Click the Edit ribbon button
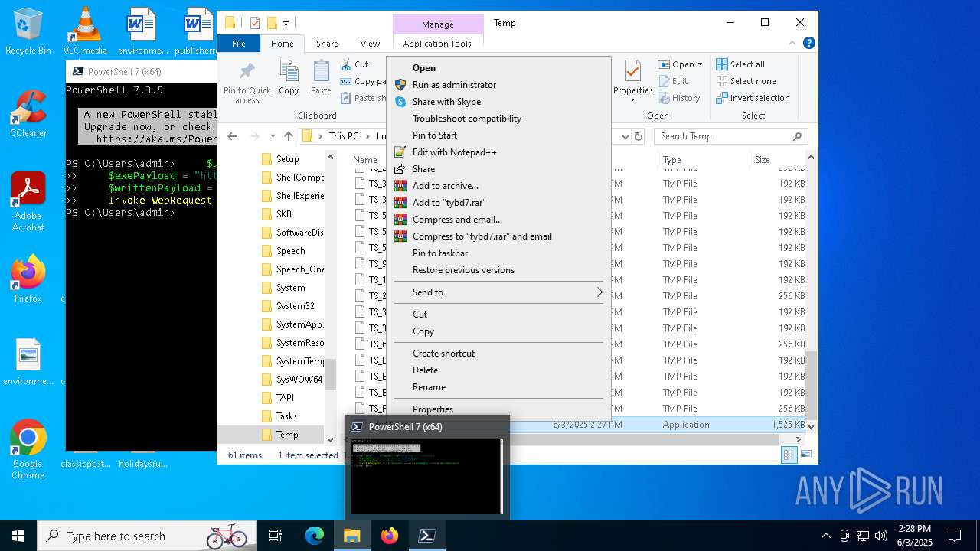The image size is (980, 551). (x=672, y=81)
